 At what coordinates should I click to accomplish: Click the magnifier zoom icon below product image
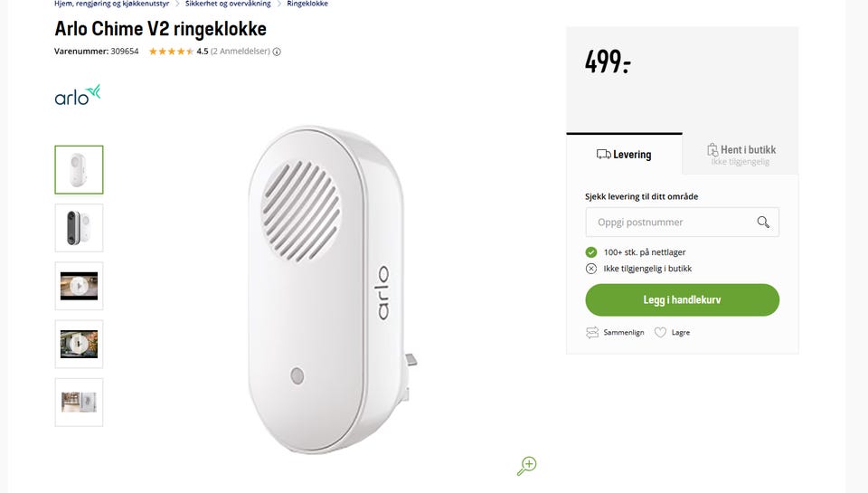(x=526, y=466)
